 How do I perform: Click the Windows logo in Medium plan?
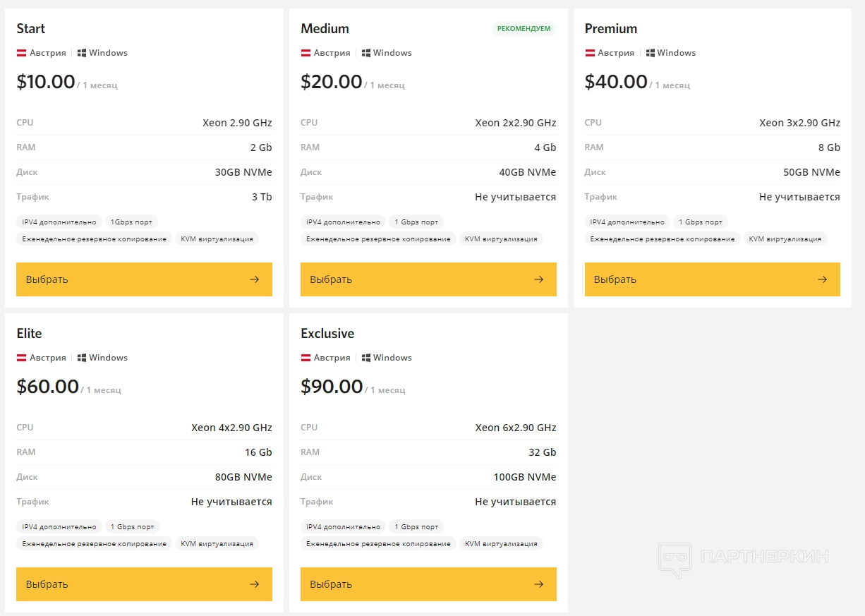[366, 53]
